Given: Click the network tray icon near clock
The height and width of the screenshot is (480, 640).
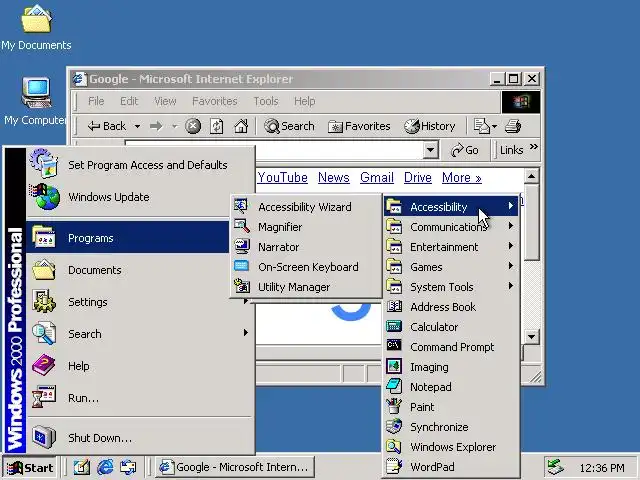Looking at the screenshot, I should click(556, 467).
